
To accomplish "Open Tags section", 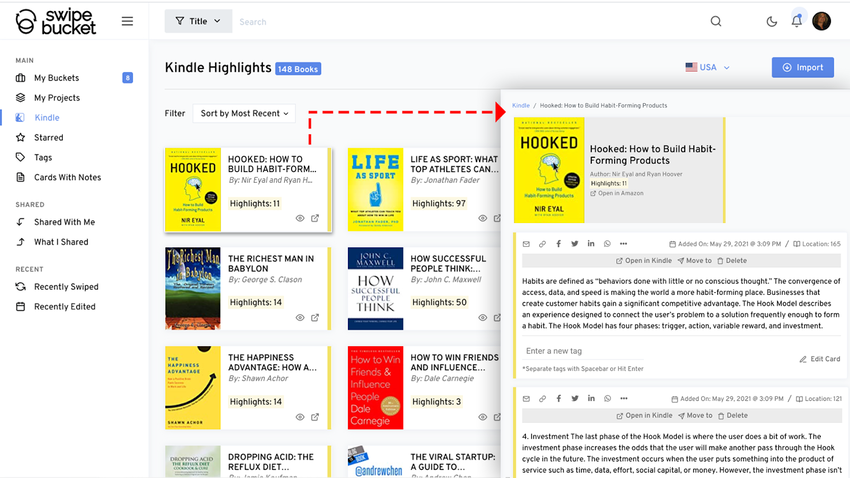I will pos(43,157).
